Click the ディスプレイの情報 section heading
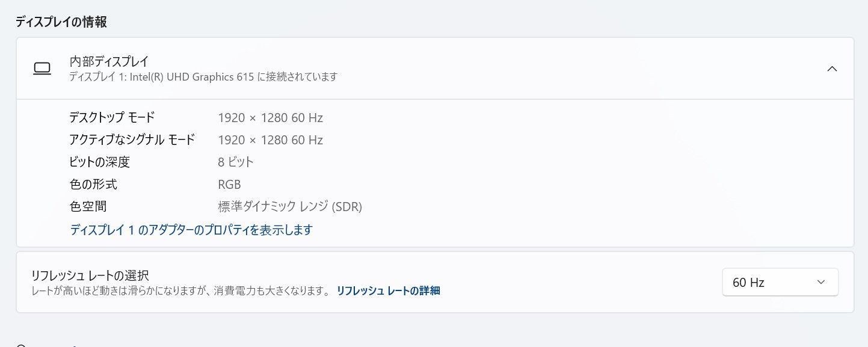 click(61, 22)
